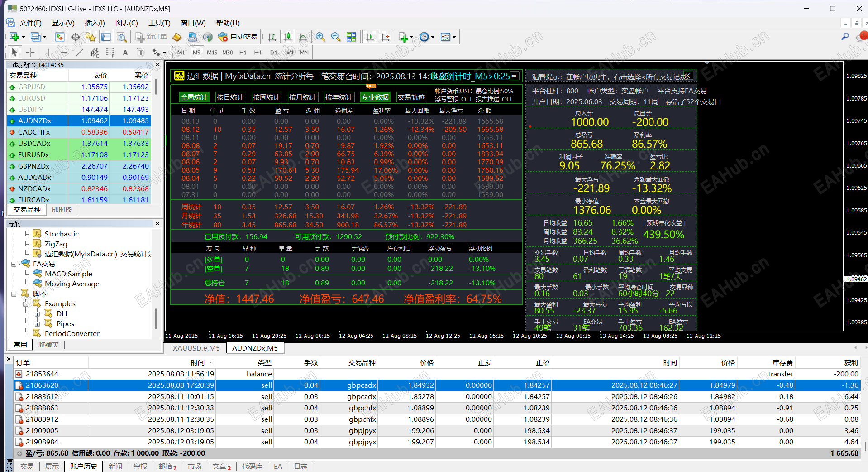Pick the Fibonacci retracement tool
Screen dimensions: 868x472
[110, 53]
